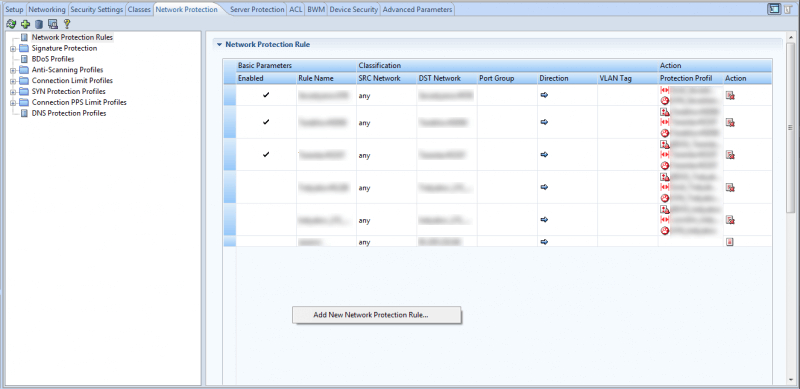The width and height of the screenshot is (800, 389).
Task: Click the SRC Network column header
Action: pyautogui.click(x=386, y=79)
